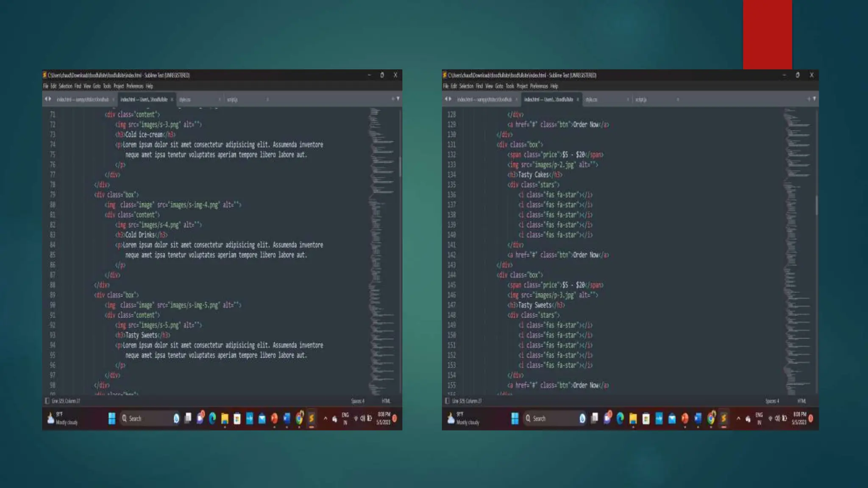Click Chrome icon in the left window's taskbar

click(299, 419)
